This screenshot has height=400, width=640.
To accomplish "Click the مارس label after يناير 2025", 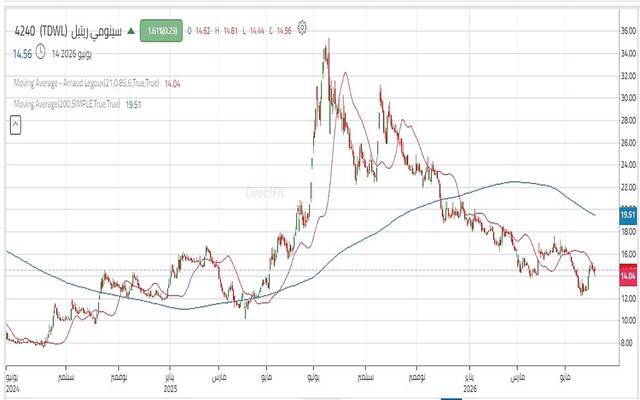I will [x=219, y=378].
